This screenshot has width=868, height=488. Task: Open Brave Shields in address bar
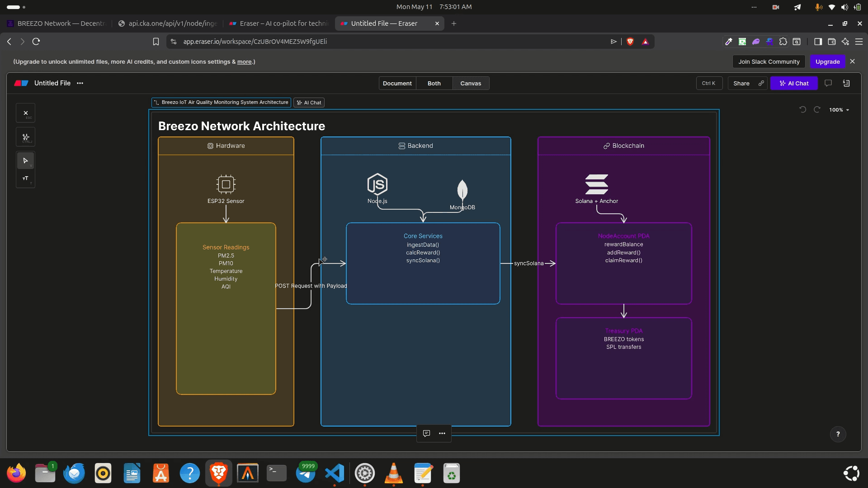tap(630, 42)
